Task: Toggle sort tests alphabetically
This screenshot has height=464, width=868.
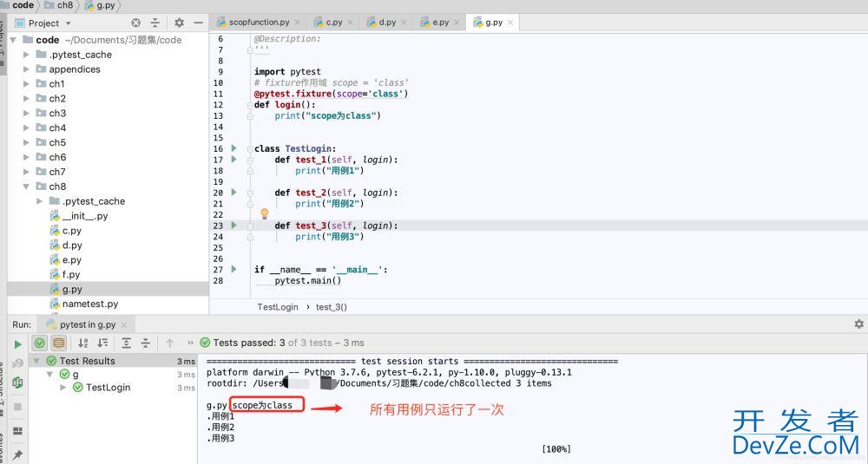Action: click(83, 343)
